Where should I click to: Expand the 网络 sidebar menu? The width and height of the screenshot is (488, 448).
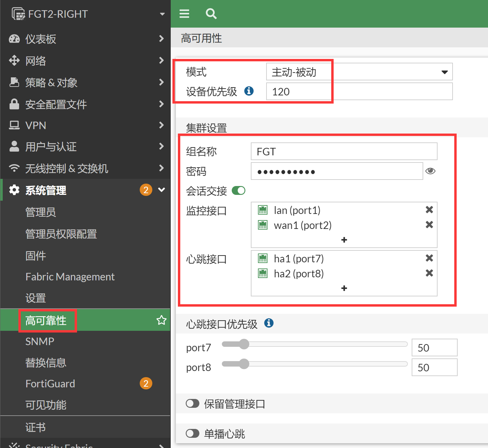tap(85, 61)
